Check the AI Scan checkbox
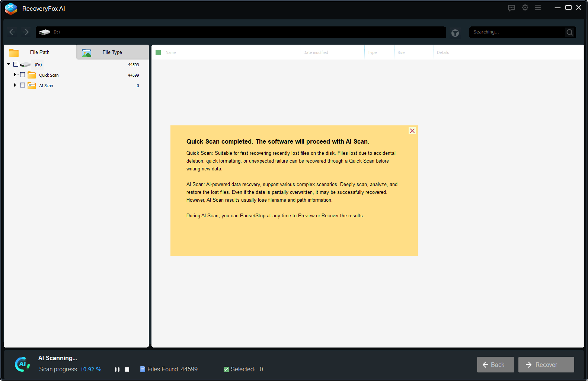 22,85
